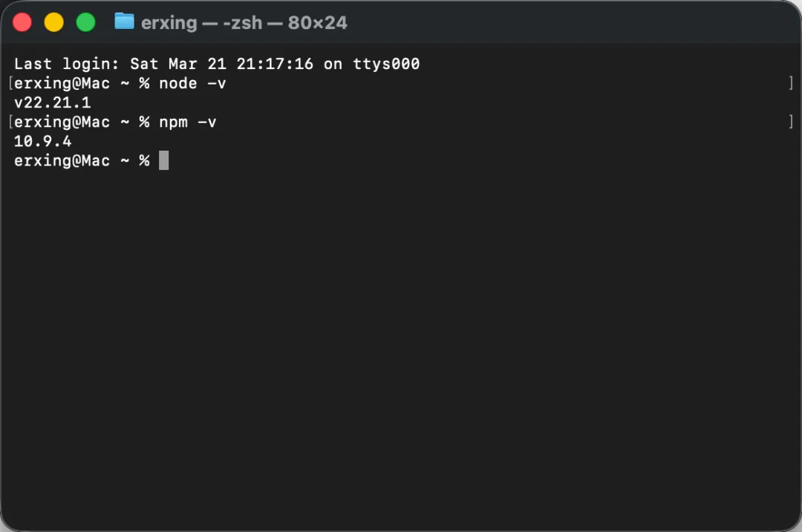
Task: Click the gray block cursor at the prompt
Action: click(163, 160)
